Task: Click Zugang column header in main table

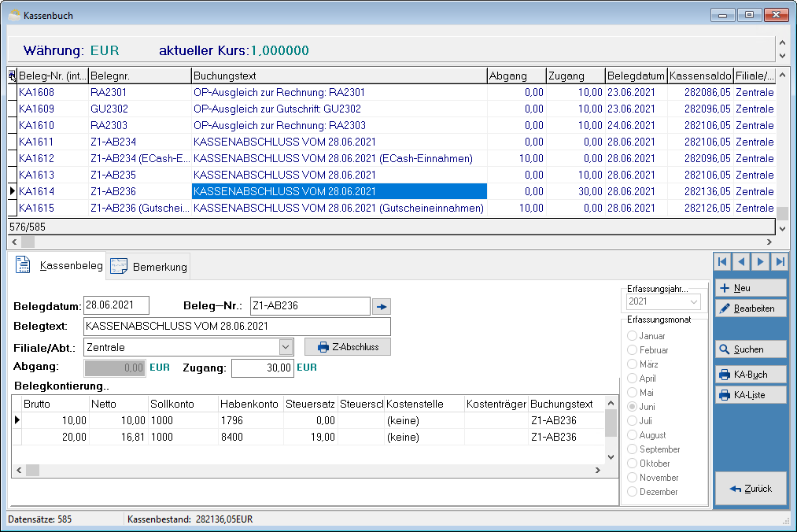Action: coord(575,76)
